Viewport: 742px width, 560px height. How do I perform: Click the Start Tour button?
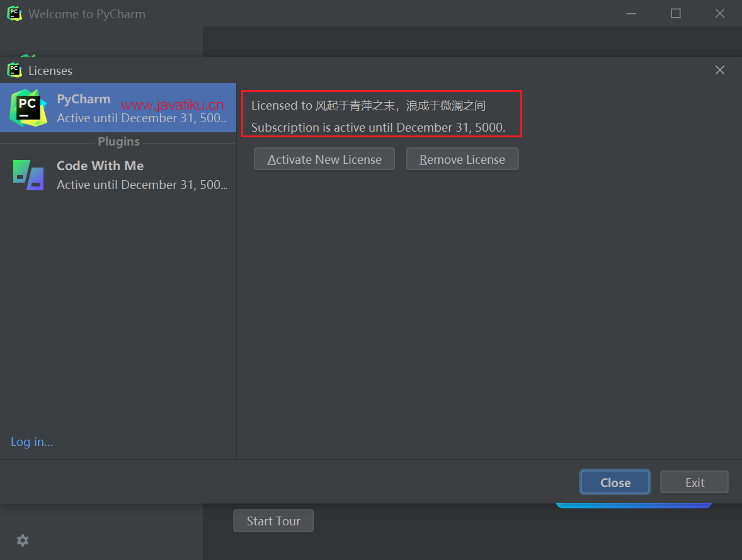(x=273, y=521)
